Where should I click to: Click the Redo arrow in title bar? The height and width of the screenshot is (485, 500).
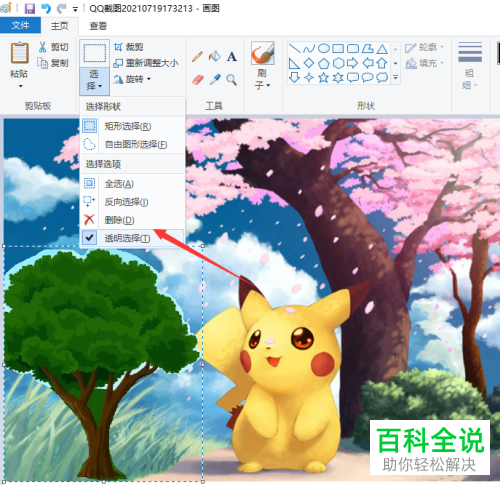click(62, 8)
